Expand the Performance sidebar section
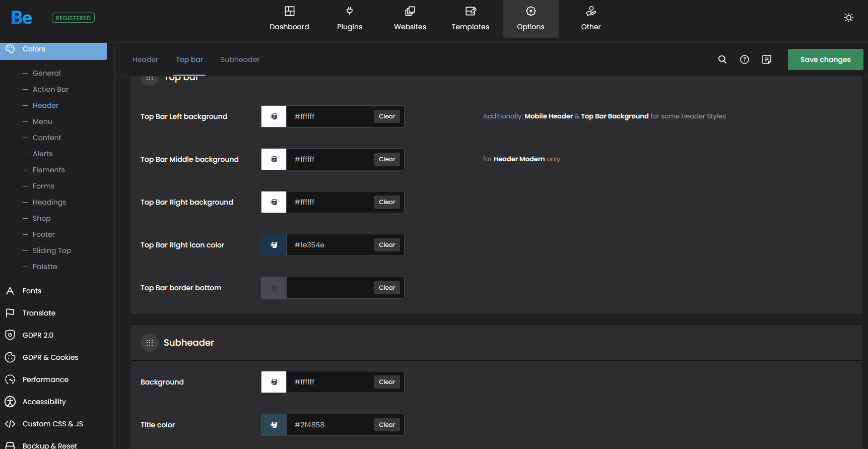Screen dimensions: 868x449 coord(45,379)
